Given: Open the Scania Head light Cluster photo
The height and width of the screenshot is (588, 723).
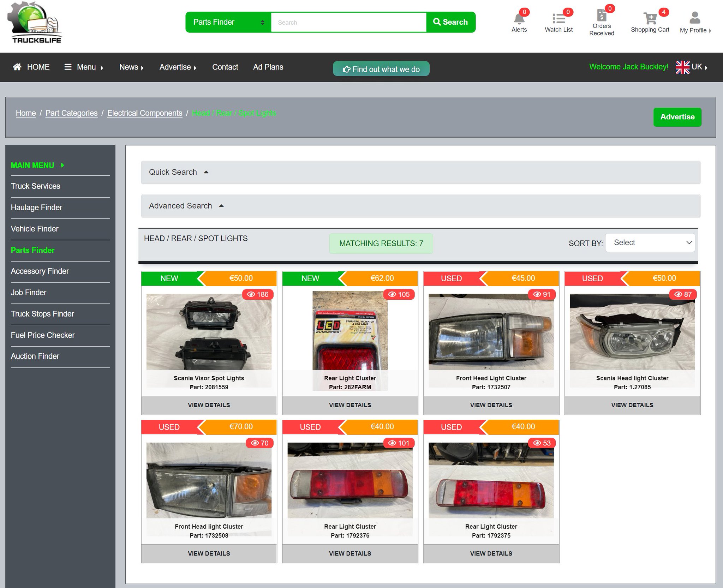Looking at the screenshot, I should pos(632,332).
